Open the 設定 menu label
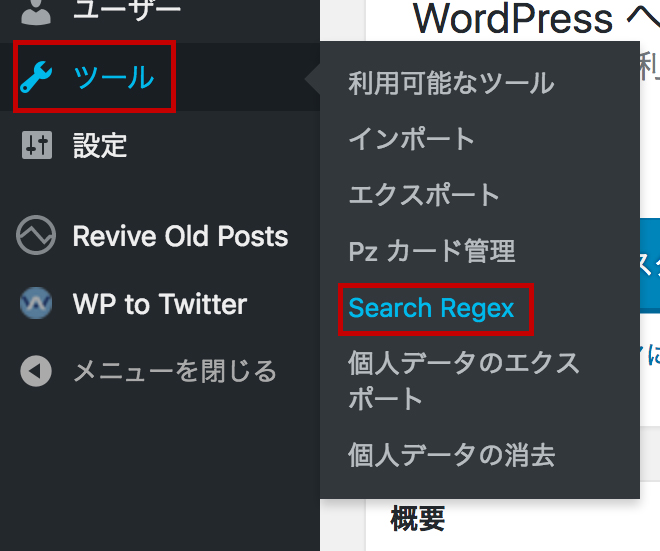The height and width of the screenshot is (551, 660). click(x=100, y=145)
